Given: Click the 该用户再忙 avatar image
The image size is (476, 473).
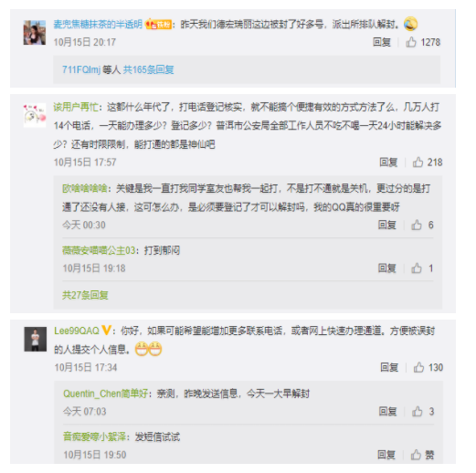Looking at the screenshot, I should click(x=35, y=115).
